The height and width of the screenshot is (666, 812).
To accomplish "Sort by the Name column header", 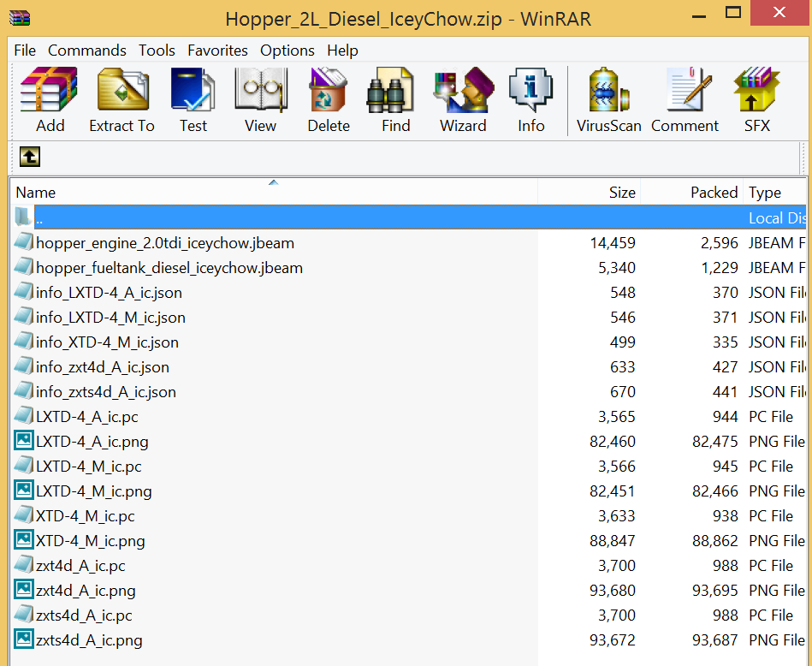I will (274, 193).
